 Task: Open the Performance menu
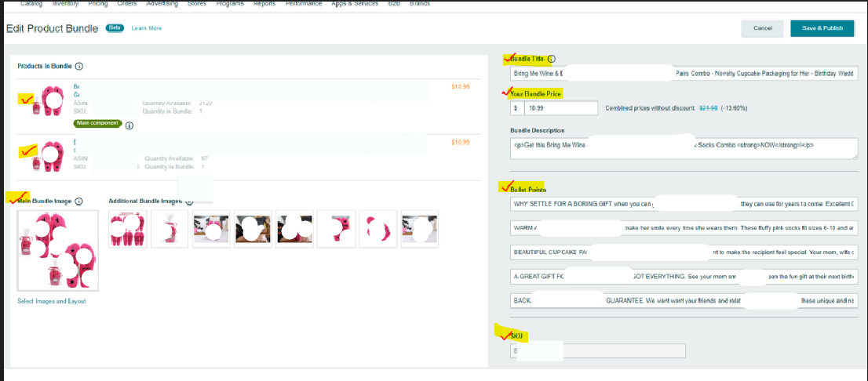[304, 3]
